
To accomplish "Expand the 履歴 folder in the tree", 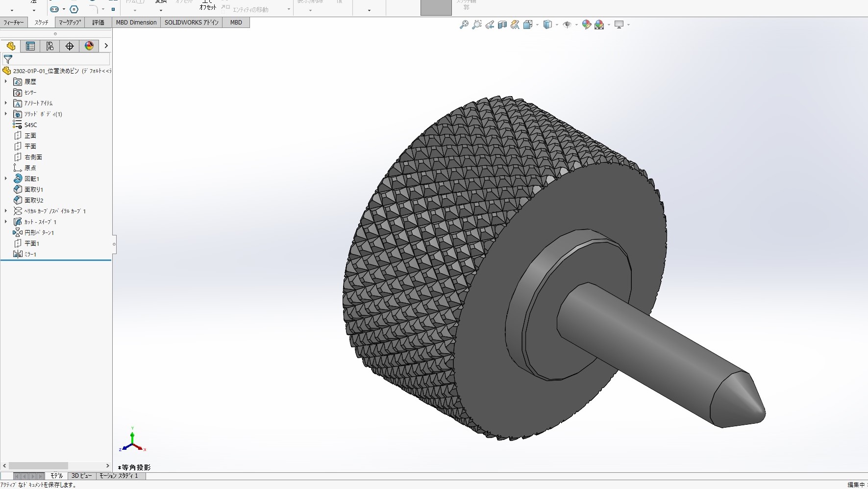I will [6, 81].
